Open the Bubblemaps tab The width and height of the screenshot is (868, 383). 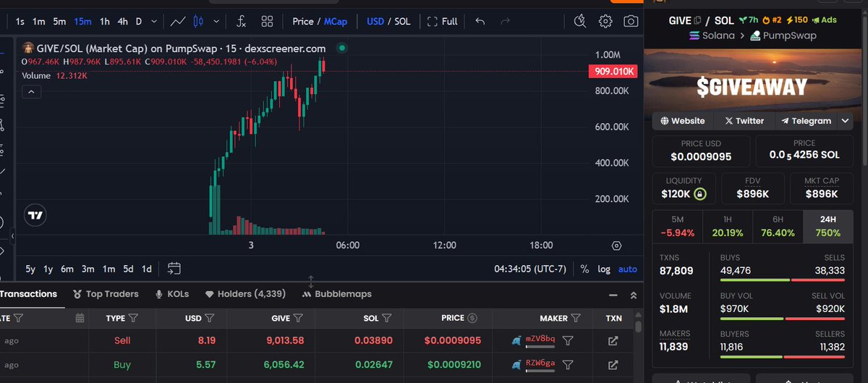[337, 294]
